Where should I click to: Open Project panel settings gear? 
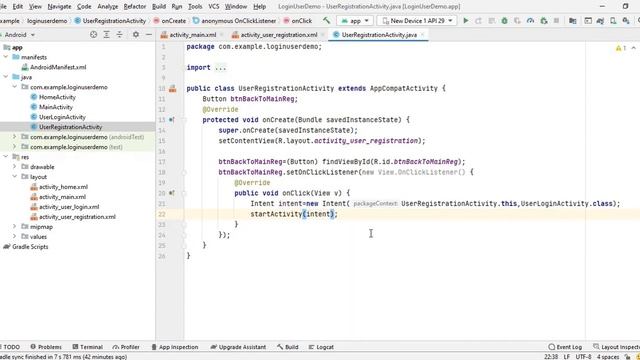click(x=136, y=35)
